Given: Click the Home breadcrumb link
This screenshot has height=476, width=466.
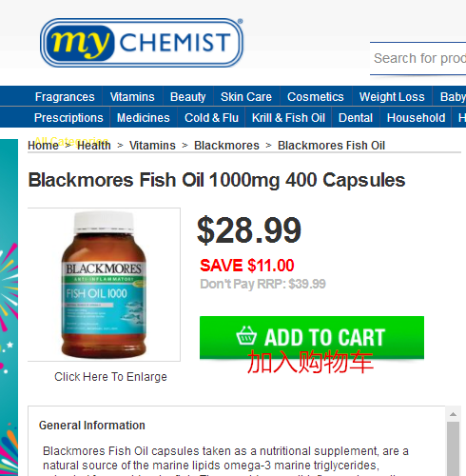Looking at the screenshot, I should 43,146.
